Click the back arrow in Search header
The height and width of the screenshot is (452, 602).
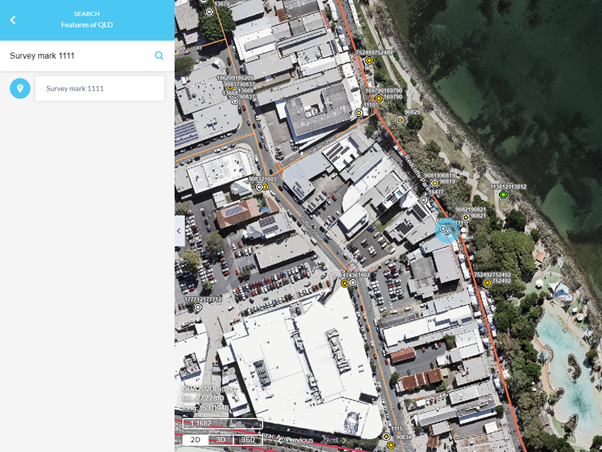13,19
